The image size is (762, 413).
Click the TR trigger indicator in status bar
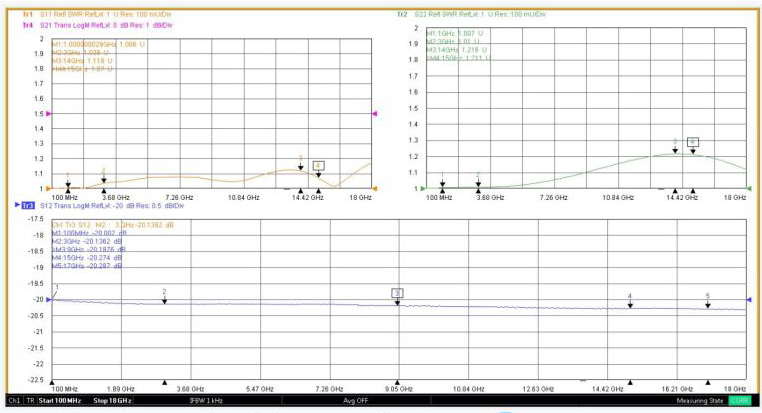[30, 402]
